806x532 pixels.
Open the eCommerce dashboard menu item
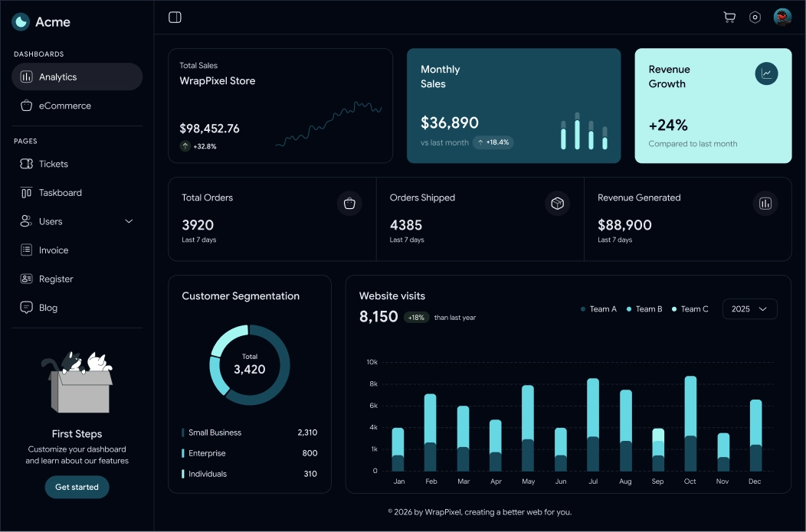point(77,106)
